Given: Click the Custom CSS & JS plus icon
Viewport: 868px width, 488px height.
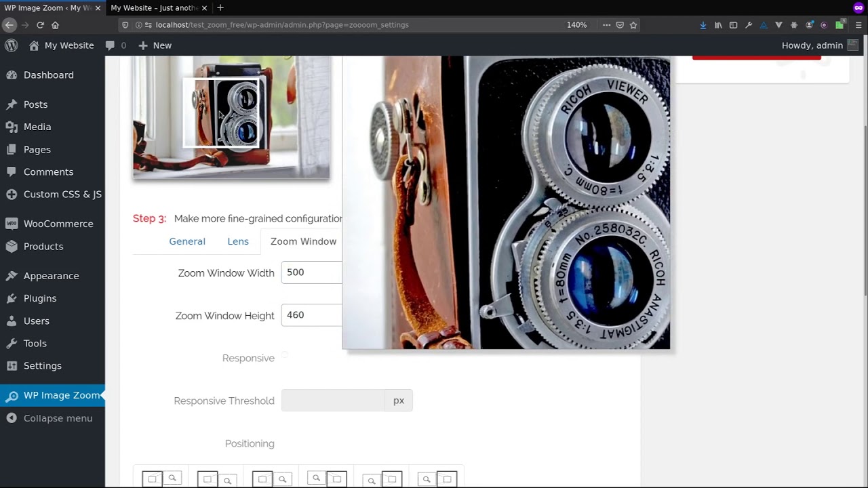Looking at the screenshot, I should [x=12, y=195].
